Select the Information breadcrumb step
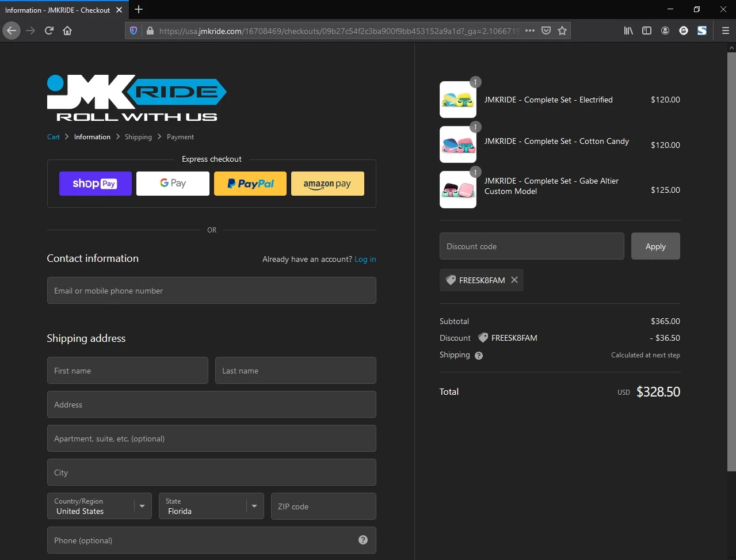The width and height of the screenshot is (736, 560). 92,137
